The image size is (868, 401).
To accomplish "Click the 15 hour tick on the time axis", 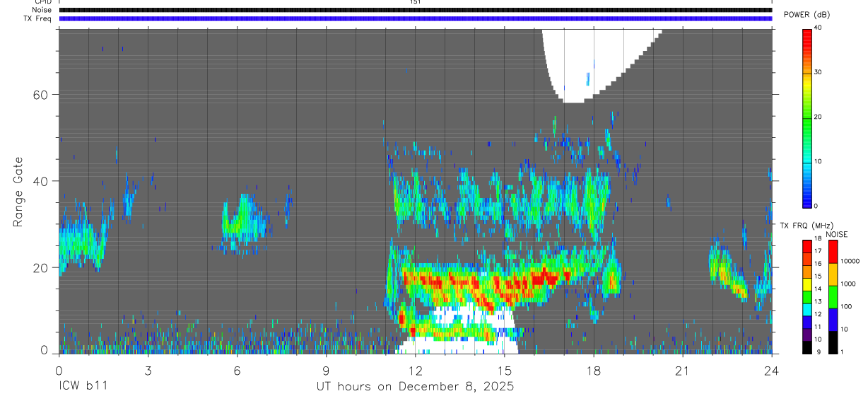I will (x=504, y=370).
